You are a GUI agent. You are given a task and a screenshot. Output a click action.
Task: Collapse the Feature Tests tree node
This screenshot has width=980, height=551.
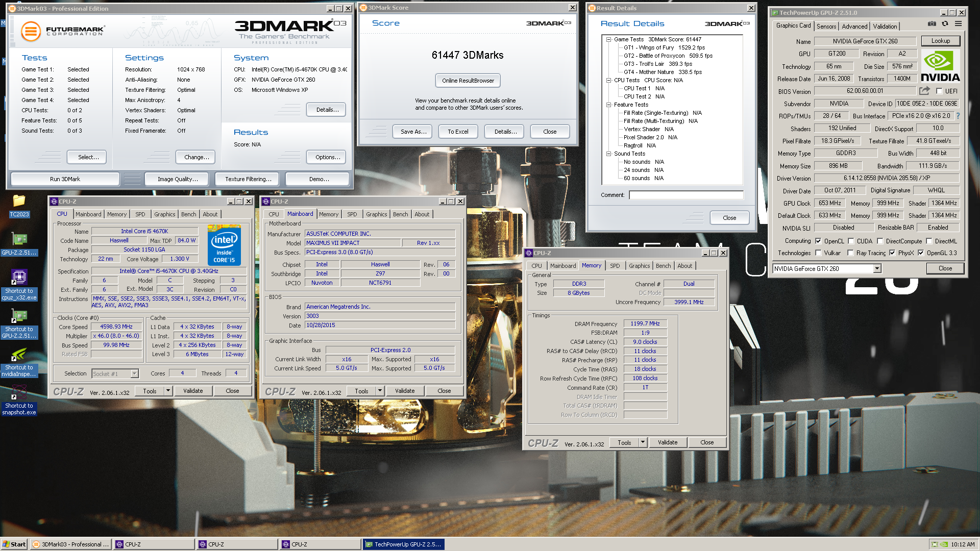[x=608, y=105]
